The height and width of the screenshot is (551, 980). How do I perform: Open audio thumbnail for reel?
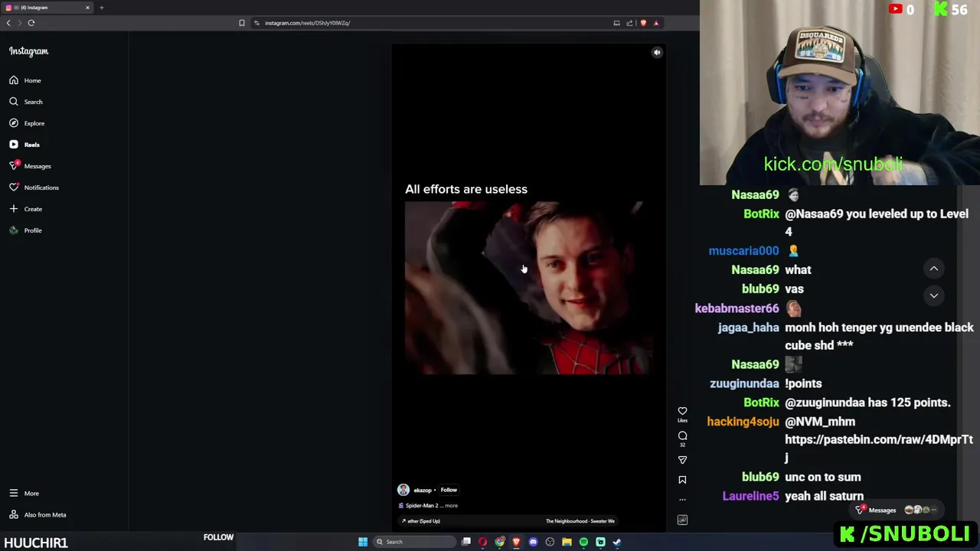(x=682, y=520)
